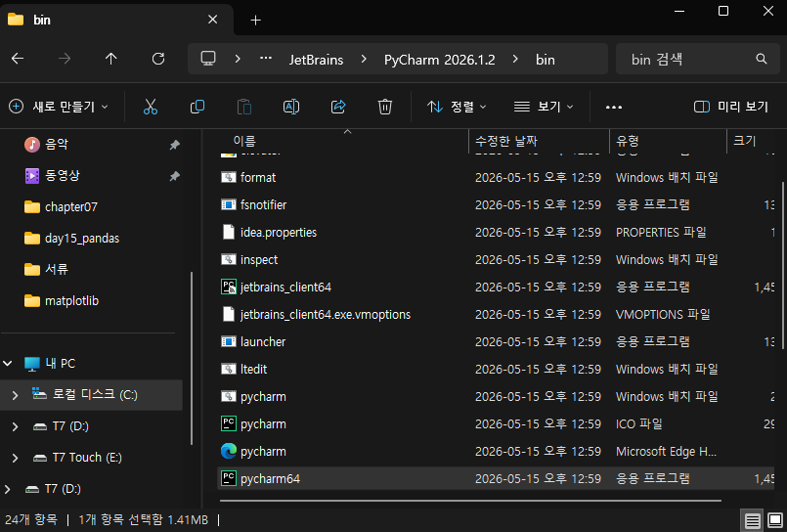
Task: Expand the chevron after the PC icon in address bar
Action: tap(238, 59)
